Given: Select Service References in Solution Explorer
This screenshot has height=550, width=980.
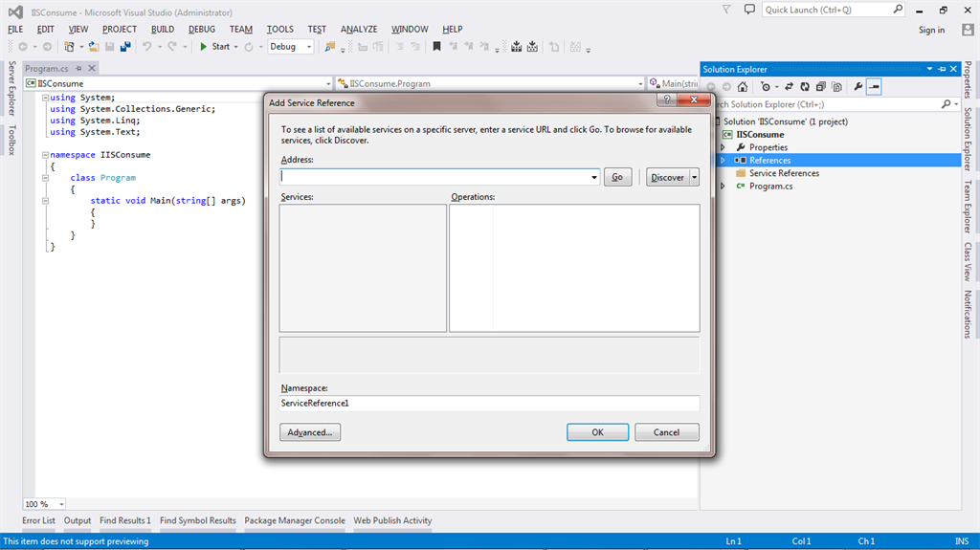Looking at the screenshot, I should pyautogui.click(x=784, y=173).
